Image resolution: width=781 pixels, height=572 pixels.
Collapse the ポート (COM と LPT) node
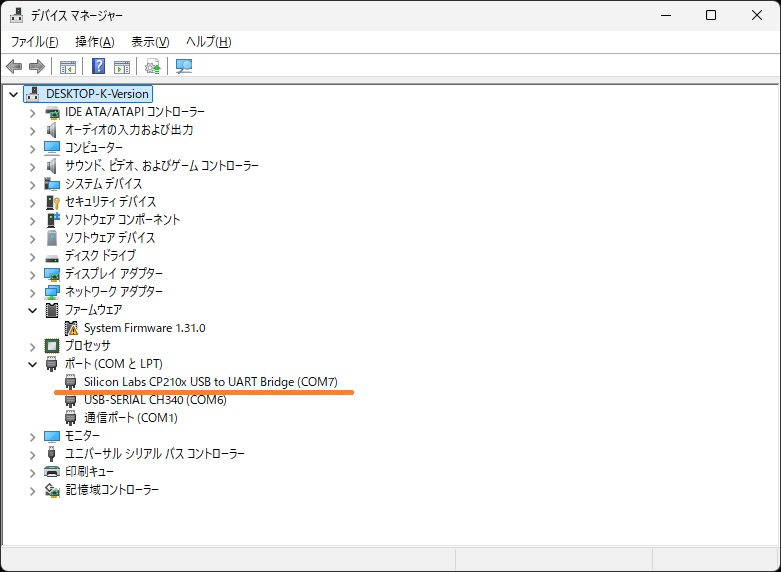pyautogui.click(x=33, y=364)
